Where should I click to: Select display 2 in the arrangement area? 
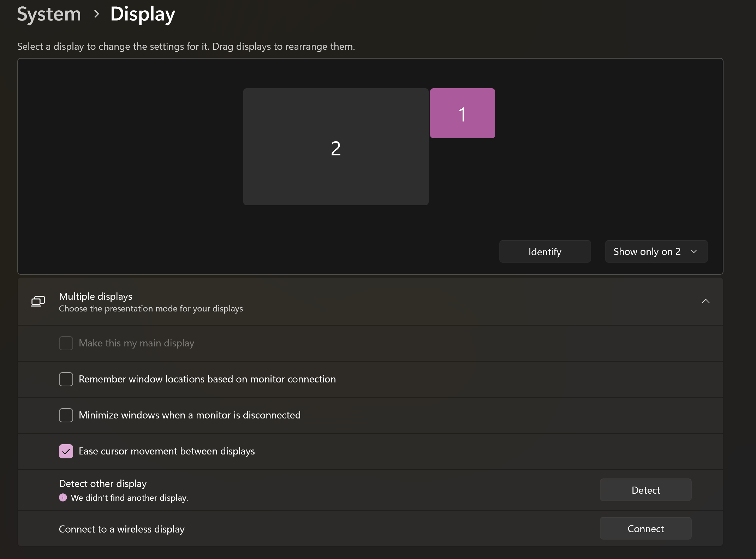click(336, 147)
